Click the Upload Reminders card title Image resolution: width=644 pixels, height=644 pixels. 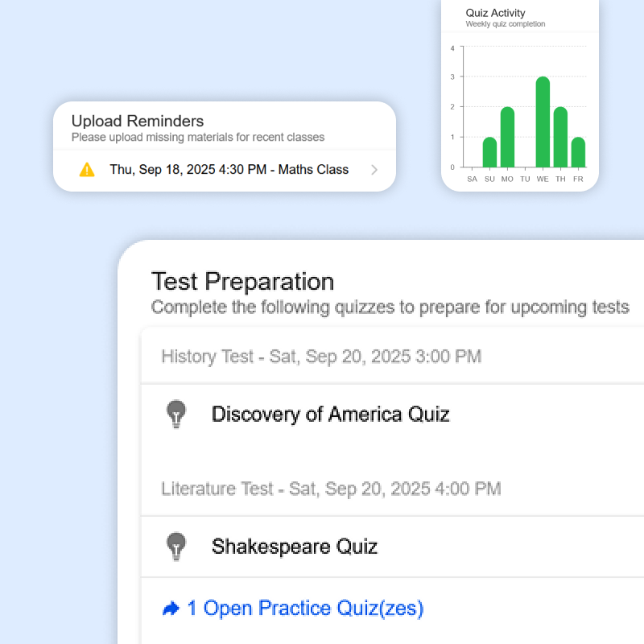pyautogui.click(x=138, y=122)
